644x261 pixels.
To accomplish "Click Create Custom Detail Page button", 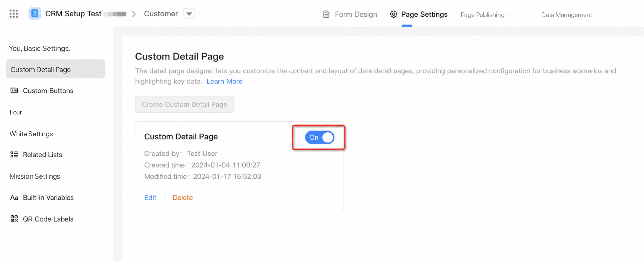I will 185,104.
